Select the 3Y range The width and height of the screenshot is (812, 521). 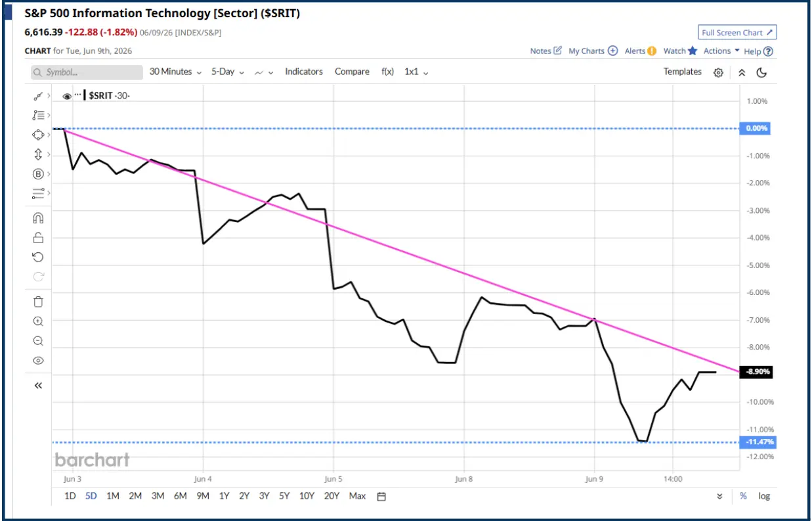pyautogui.click(x=264, y=496)
